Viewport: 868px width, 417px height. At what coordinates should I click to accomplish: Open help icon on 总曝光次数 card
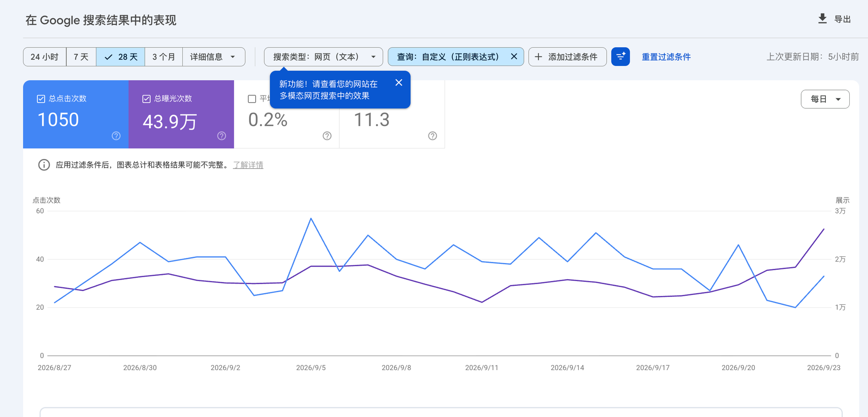222,136
